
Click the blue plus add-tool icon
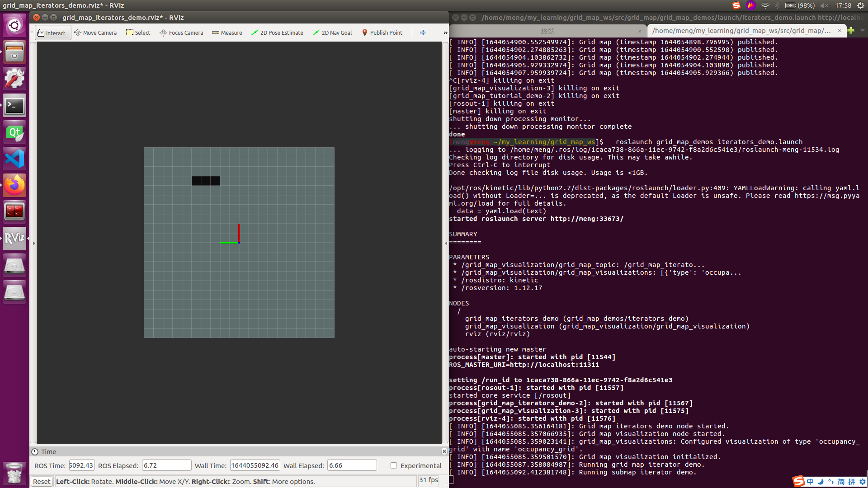pyautogui.click(x=423, y=33)
